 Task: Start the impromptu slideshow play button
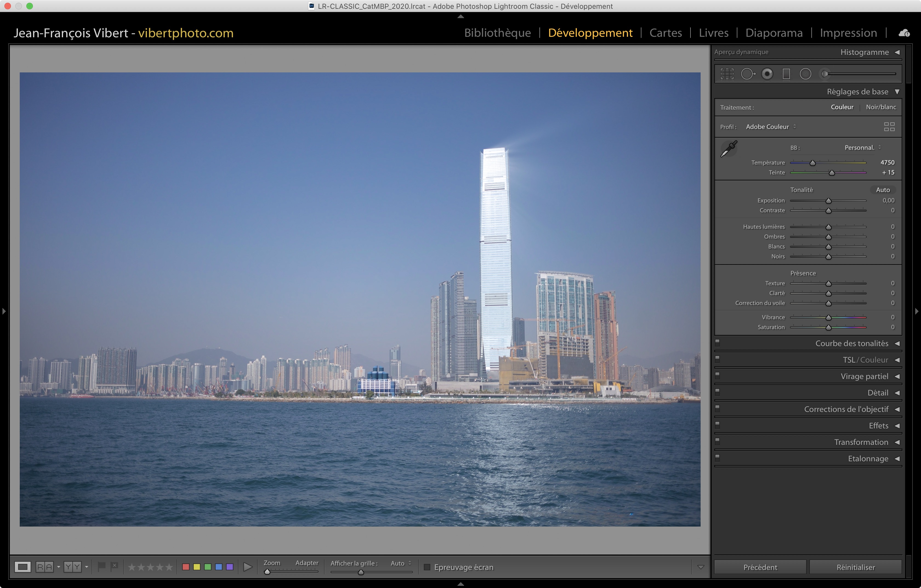(248, 567)
